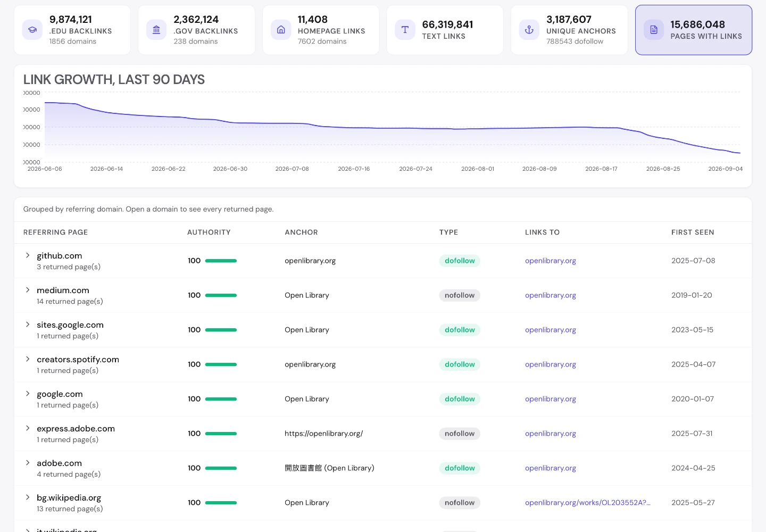Click the Anchor column header

coord(301,232)
